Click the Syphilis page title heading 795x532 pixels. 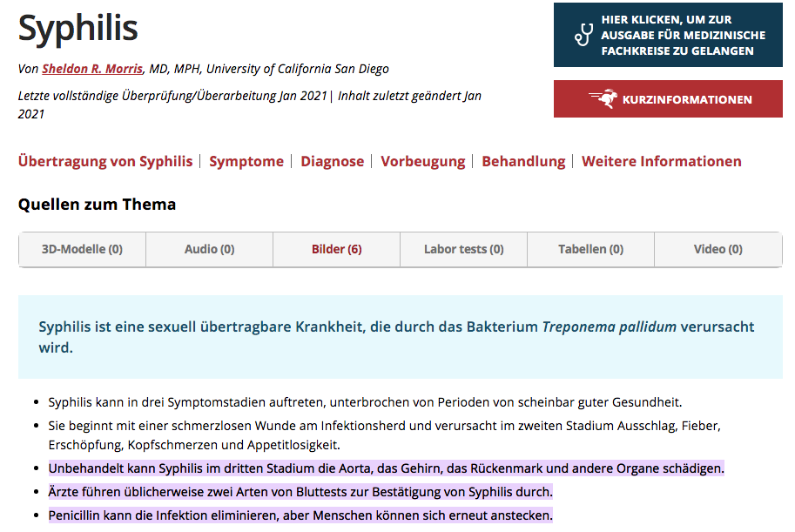coord(78,29)
